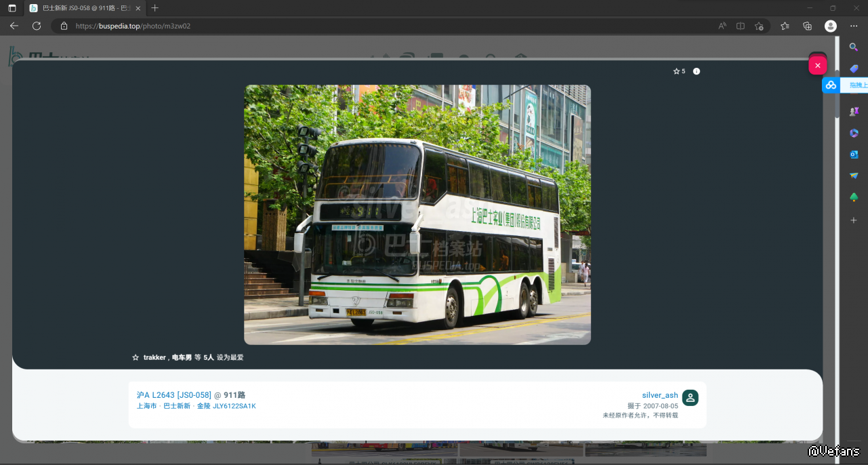The width and height of the screenshot is (868, 465).
Task: Close the photo viewer with the pink X
Action: tap(818, 65)
